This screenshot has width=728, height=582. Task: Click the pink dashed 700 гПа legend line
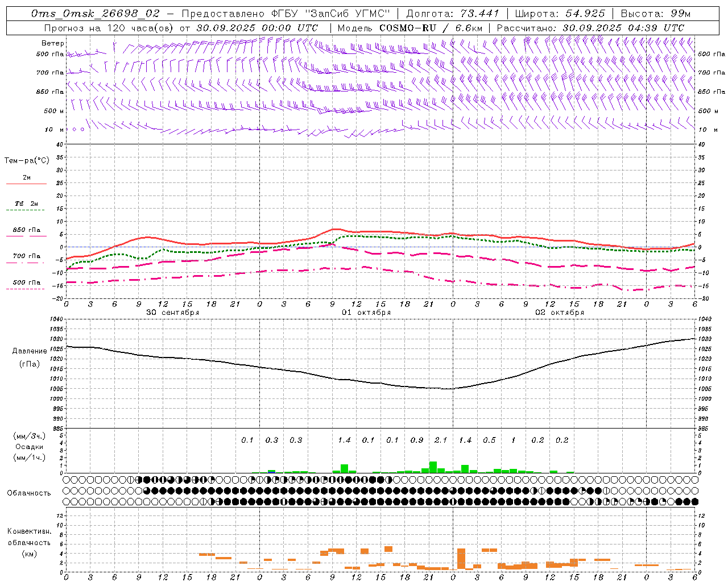click(25, 263)
